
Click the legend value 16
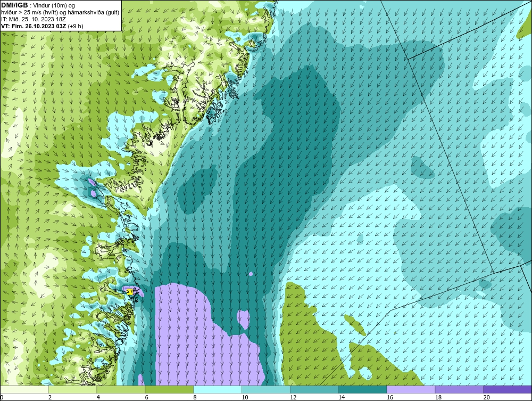(x=389, y=397)
